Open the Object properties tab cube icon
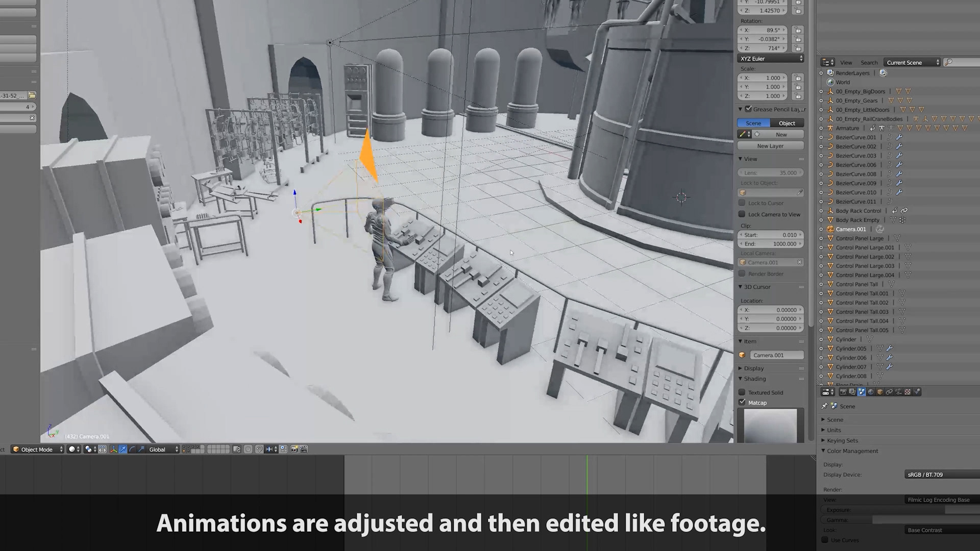 pos(880,392)
